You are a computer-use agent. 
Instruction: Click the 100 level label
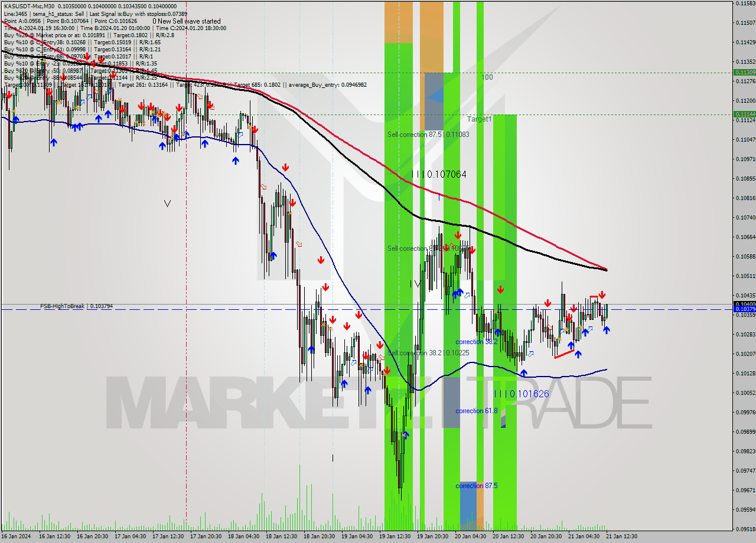pyautogui.click(x=487, y=77)
